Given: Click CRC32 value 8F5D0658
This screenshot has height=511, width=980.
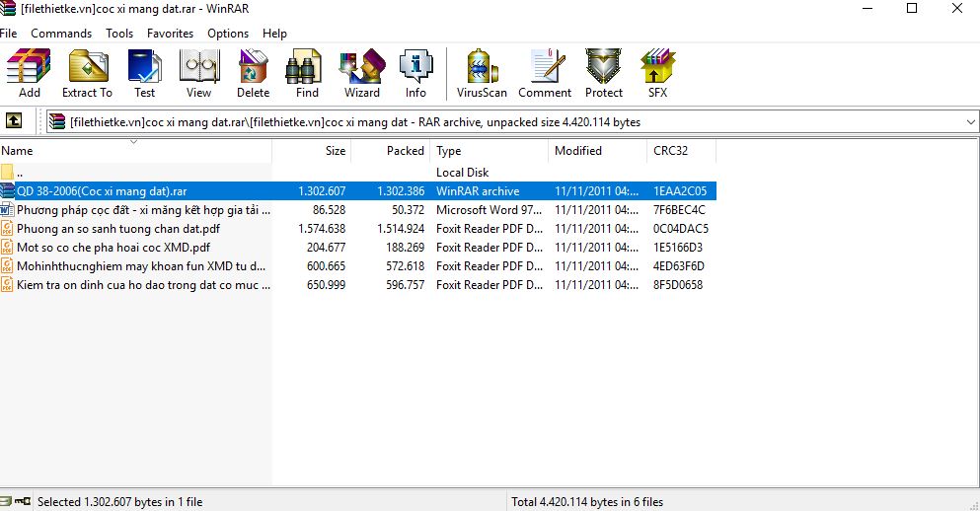Looking at the screenshot, I should [678, 285].
